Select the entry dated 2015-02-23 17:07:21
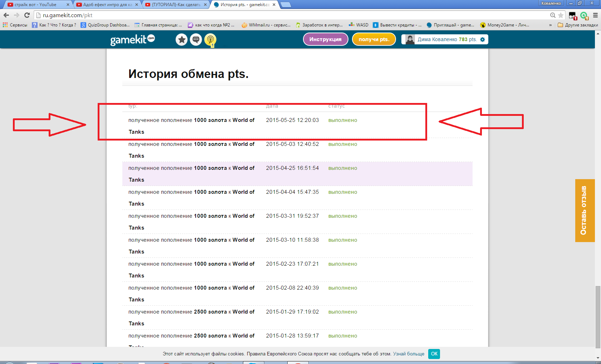 pyautogui.click(x=297, y=270)
